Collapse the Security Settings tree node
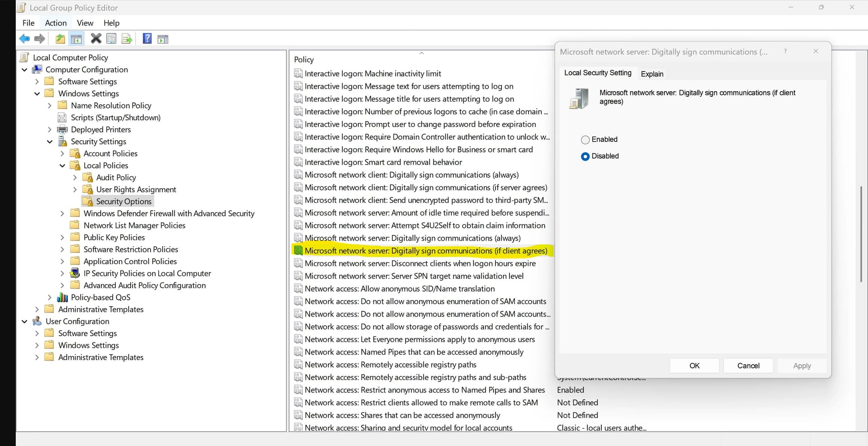This screenshot has width=868, height=446. (50, 142)
